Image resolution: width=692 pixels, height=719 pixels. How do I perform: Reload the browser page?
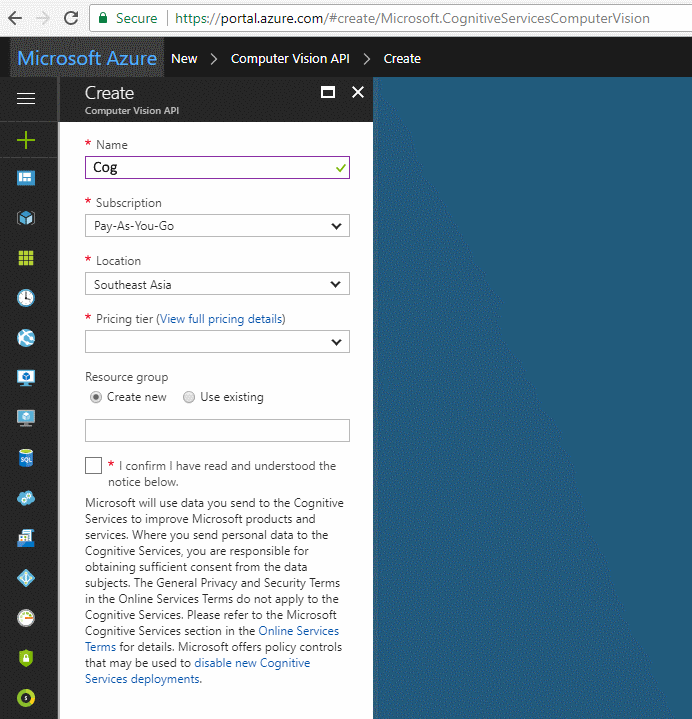point(71,18)
